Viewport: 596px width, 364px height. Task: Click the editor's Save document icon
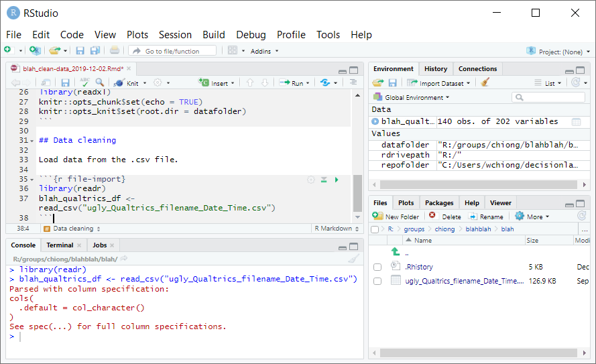(x=66, y=82)
